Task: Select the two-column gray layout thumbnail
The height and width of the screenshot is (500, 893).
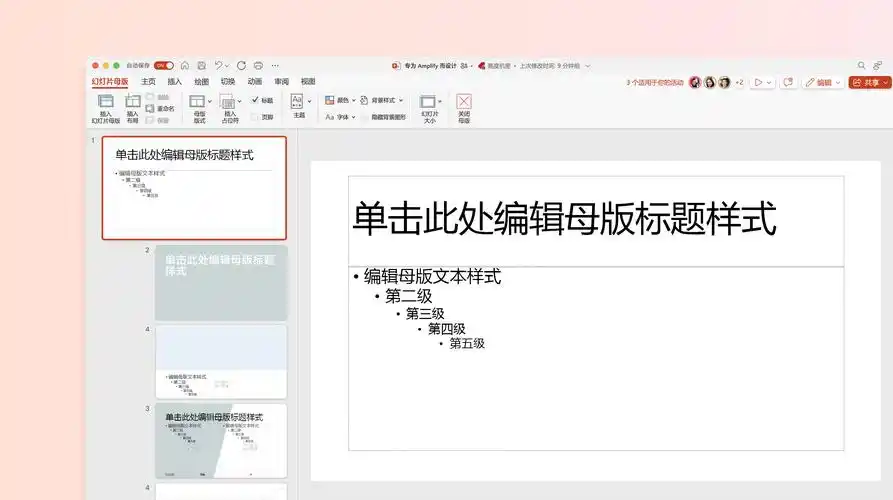Action: [x=221, y=441]
